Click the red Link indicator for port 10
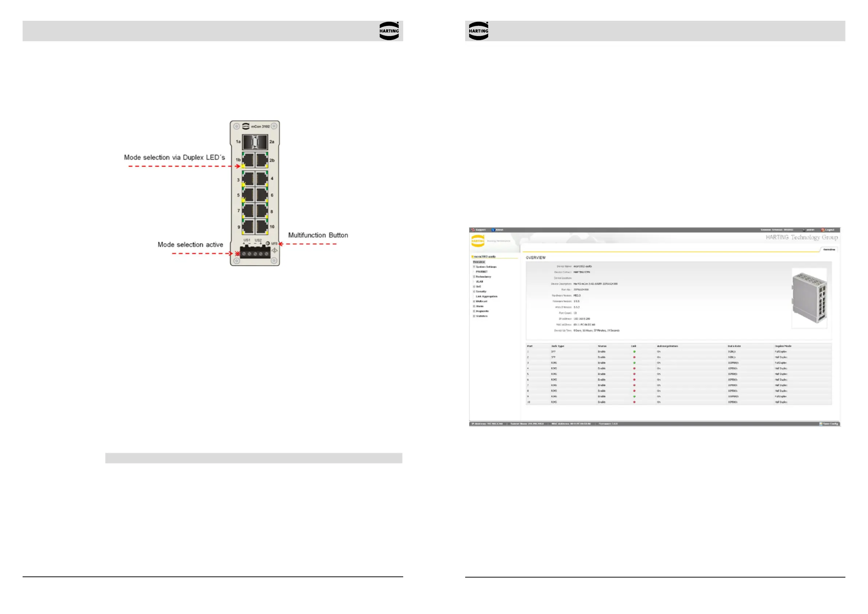 (634, 402)
